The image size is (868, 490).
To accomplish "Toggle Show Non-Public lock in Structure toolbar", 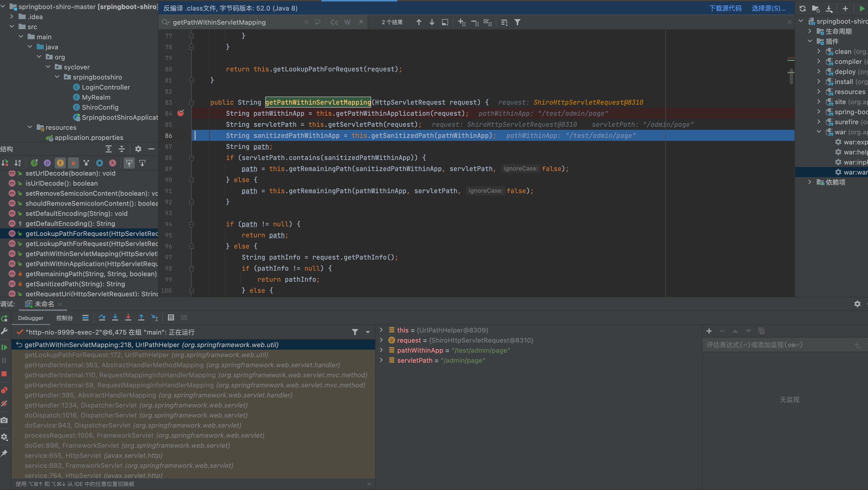I will coord(73,163).
